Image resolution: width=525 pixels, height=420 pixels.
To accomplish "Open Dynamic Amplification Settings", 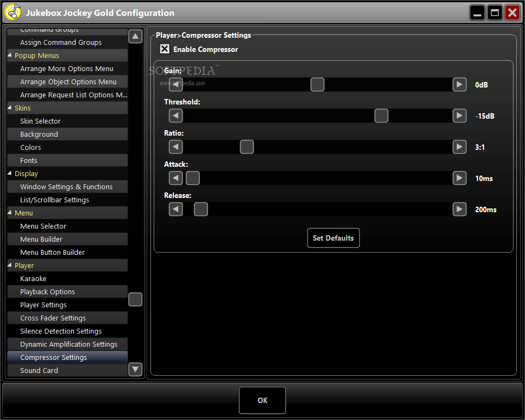I will 67,345.
